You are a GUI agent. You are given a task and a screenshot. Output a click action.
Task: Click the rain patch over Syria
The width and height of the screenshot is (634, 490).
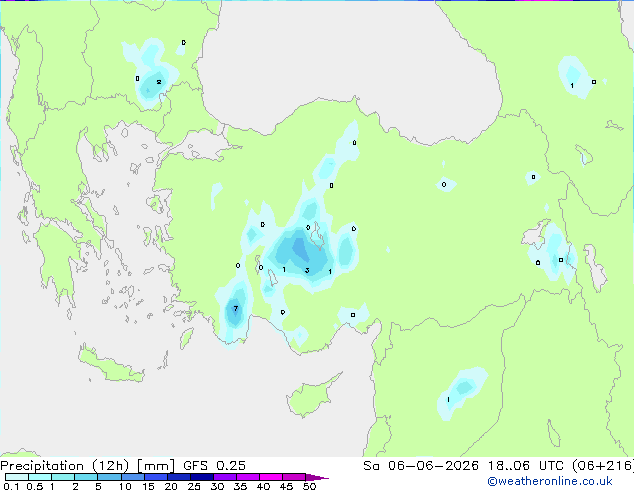(462, 392)
